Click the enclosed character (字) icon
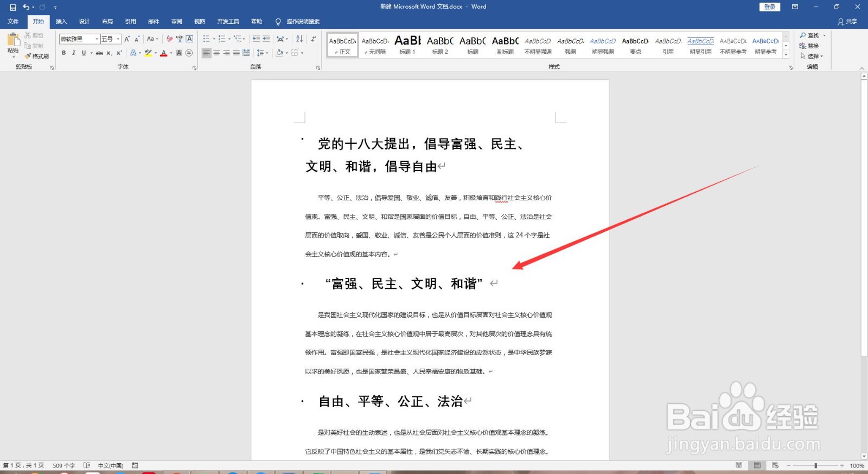868x474 pixels. (x=189, y=53)
